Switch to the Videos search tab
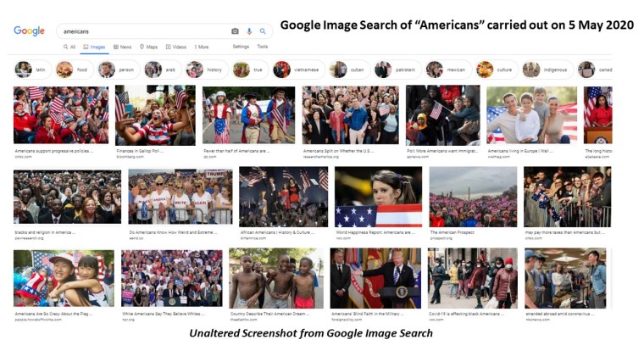The image size is (644, 362). pos(175,47)
